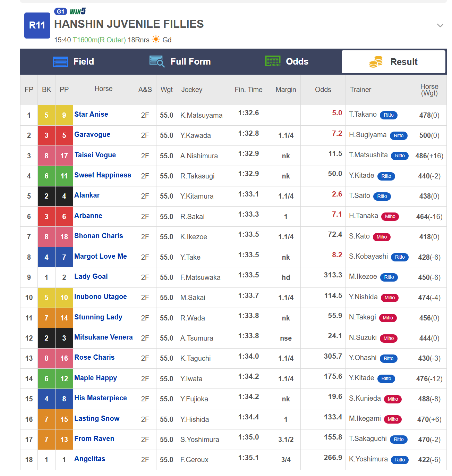The height and width of the screenshot is (476, 452).
Task: Open the Full Form tab
Action: point(180,62)
